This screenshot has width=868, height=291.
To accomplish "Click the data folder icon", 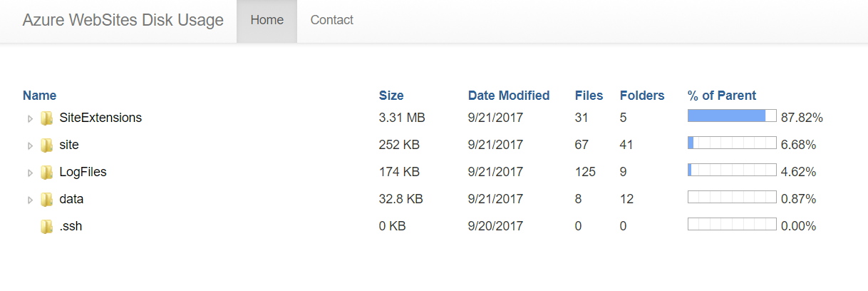I will tap(47, 199).
